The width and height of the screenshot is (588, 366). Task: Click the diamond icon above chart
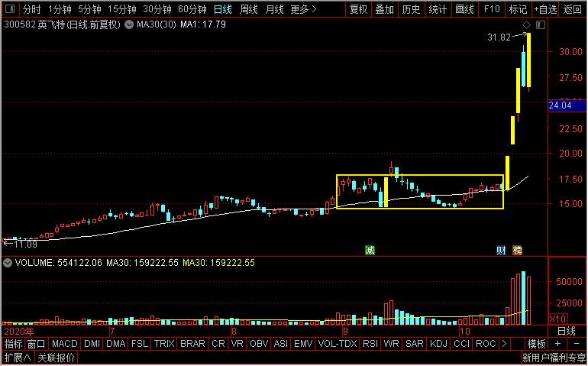tap(526, 24)
